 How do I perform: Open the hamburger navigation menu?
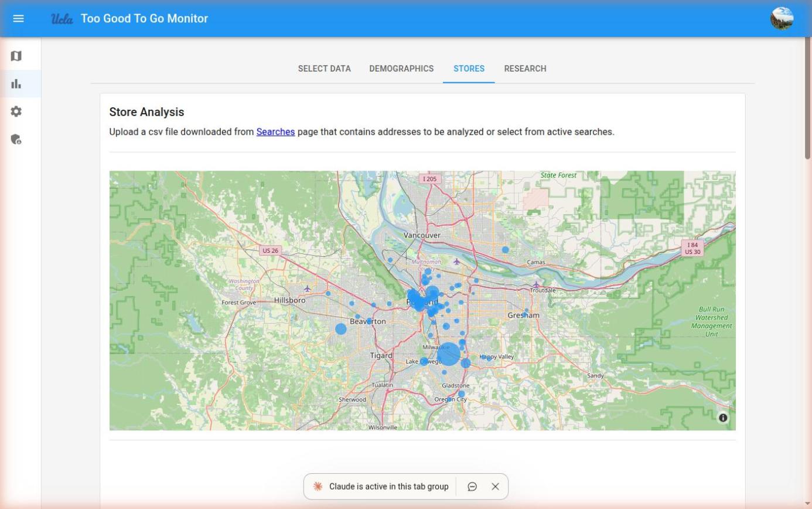tap(18, 18)
